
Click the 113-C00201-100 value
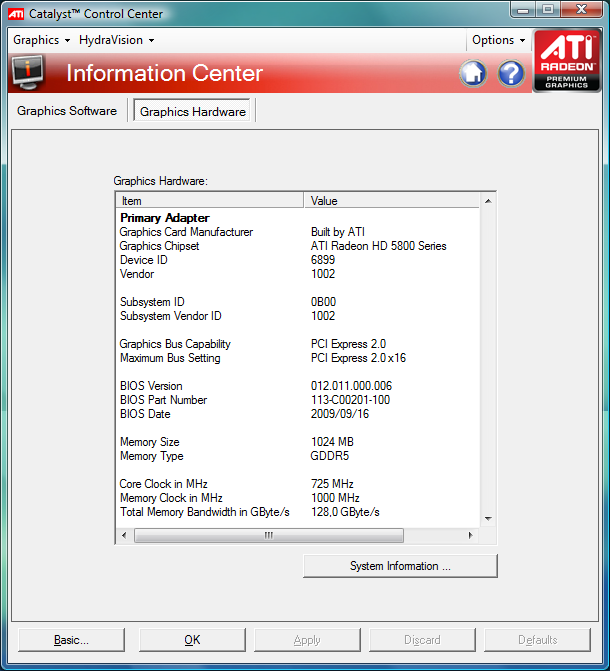[x=350, y=400]
